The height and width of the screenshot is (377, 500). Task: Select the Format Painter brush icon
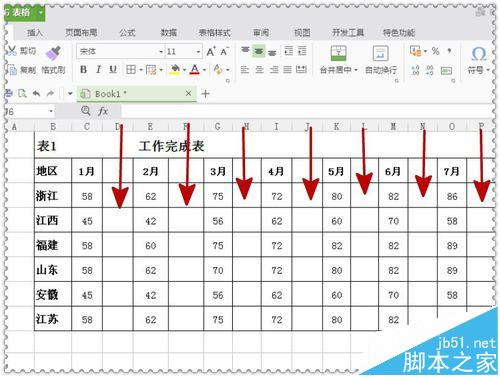tap(53, 53)
